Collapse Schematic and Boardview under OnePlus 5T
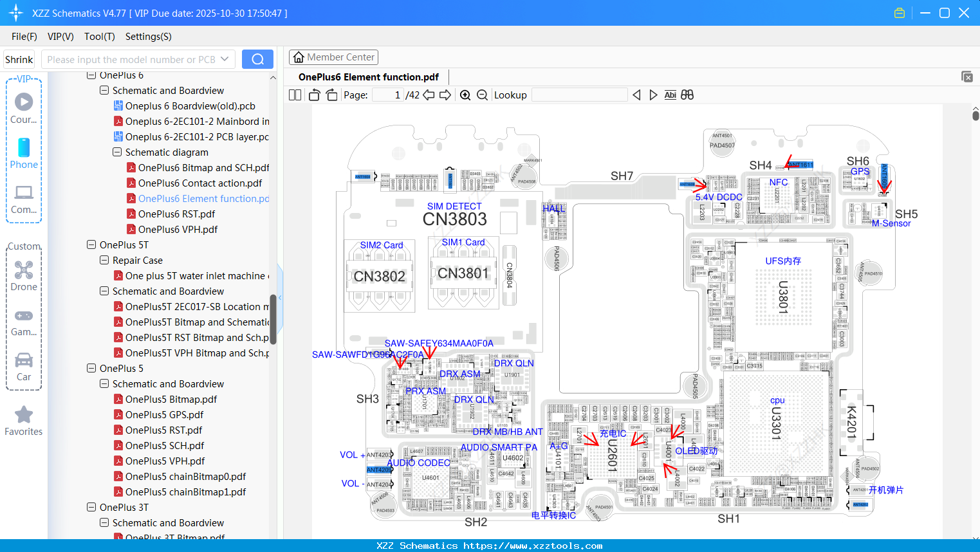Screen dimensions: 980x552 (104, 291)
